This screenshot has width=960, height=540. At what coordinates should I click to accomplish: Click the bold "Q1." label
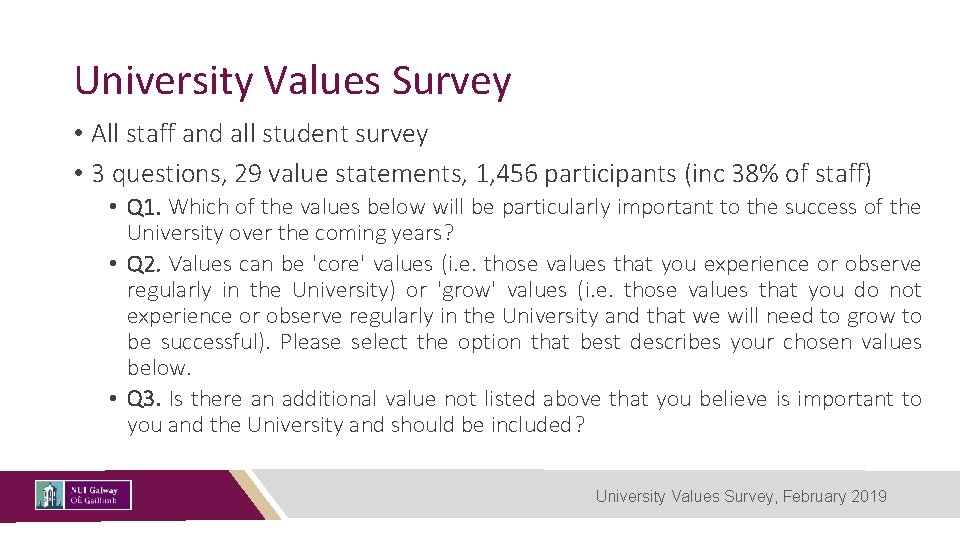click(x=145, y=207)
